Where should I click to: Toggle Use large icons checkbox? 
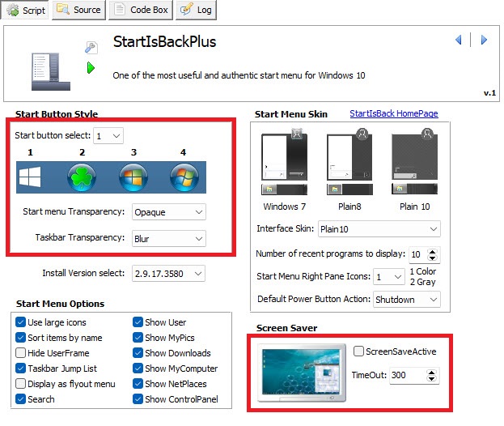pos(20,322)
